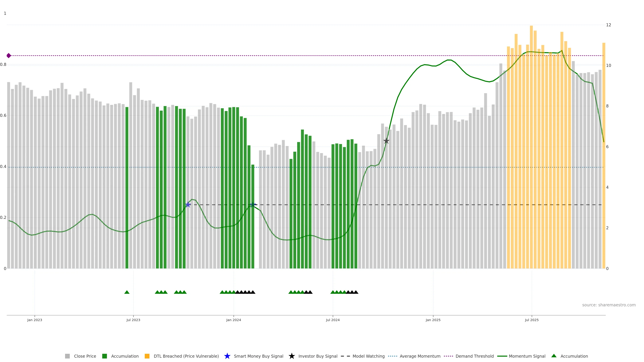Click the Smart Money Buy Signal legend text

(x=258, y=356)
